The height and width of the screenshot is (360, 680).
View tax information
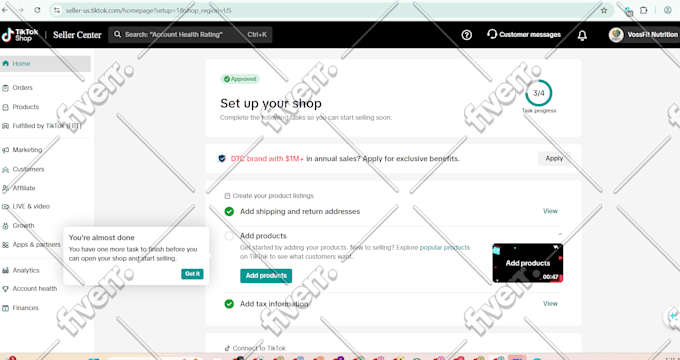[x=550, y=304]
